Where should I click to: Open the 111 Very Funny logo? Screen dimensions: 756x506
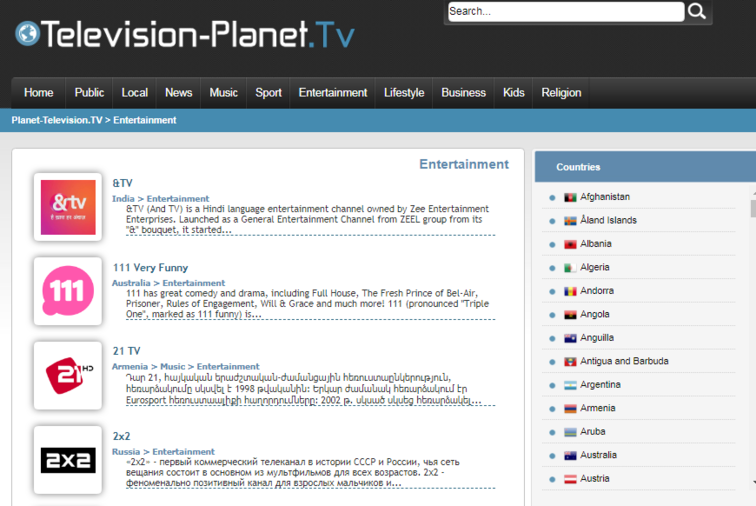(x=68, y=291)
